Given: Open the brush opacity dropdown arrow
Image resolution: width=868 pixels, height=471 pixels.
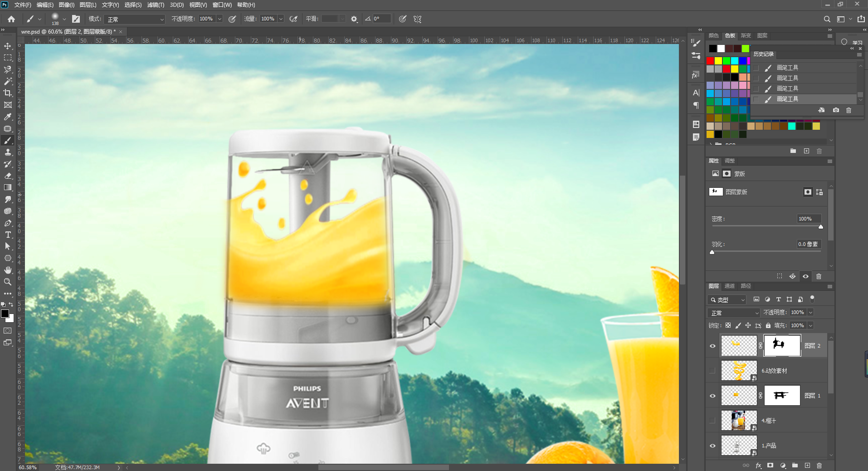Looking at the screenshot, I should click(219, 19).
